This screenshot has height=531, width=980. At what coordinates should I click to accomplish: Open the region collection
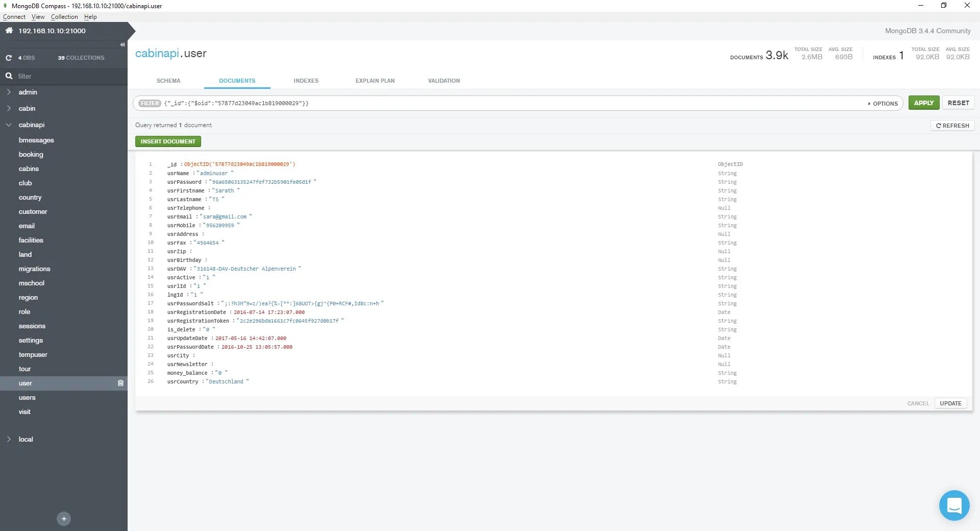click(28, 297)
